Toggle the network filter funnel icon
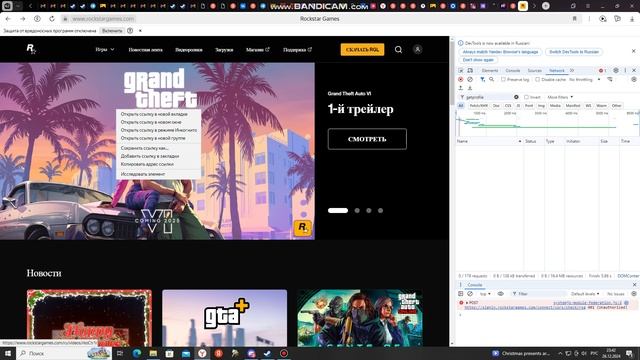Viewport: 640px width, 360px height. 482,80
